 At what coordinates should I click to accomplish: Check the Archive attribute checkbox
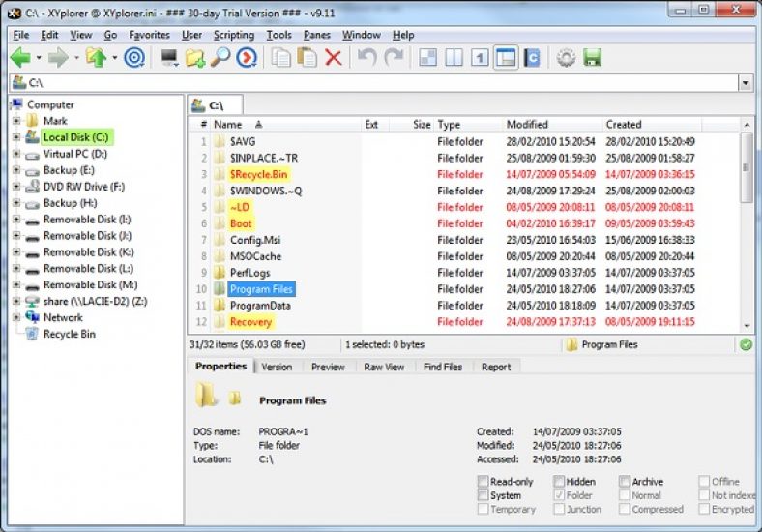point(626,482)
